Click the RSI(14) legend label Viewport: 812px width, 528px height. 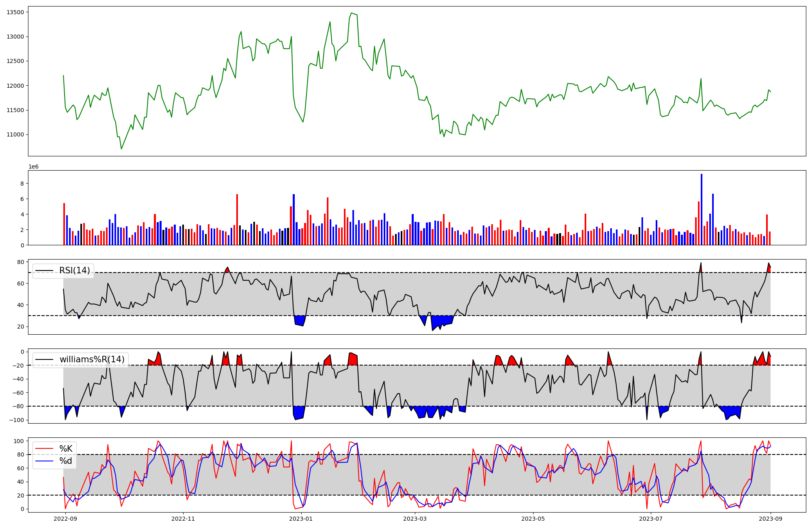tap(74, 270)
